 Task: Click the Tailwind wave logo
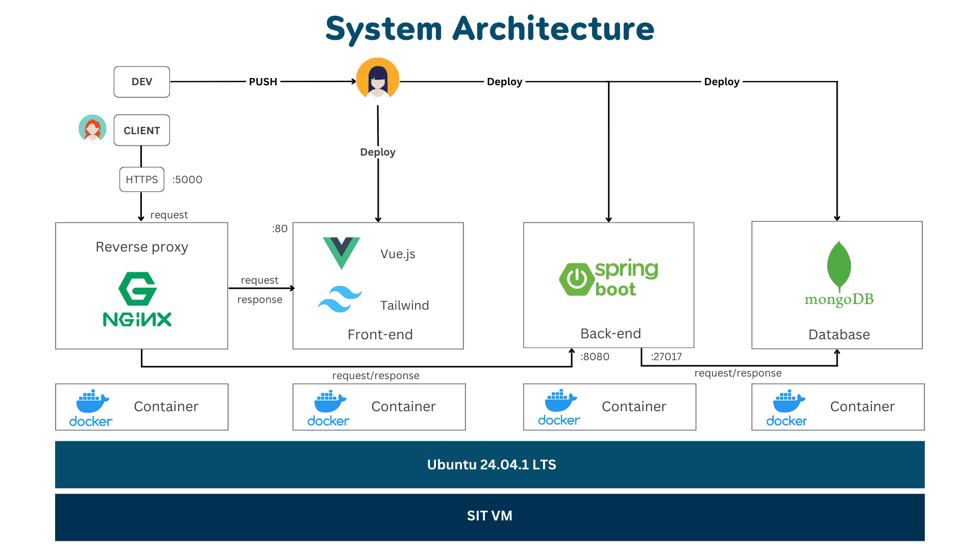tap(340, 299)
